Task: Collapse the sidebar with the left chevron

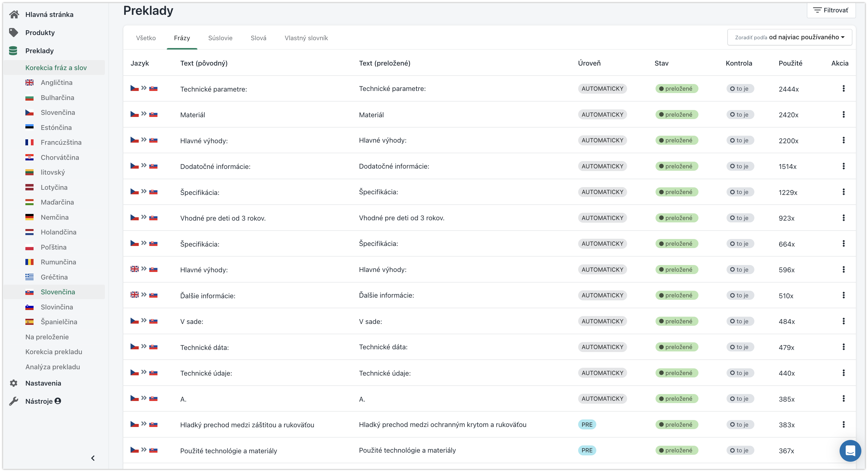Action: [x=93, y=458]
